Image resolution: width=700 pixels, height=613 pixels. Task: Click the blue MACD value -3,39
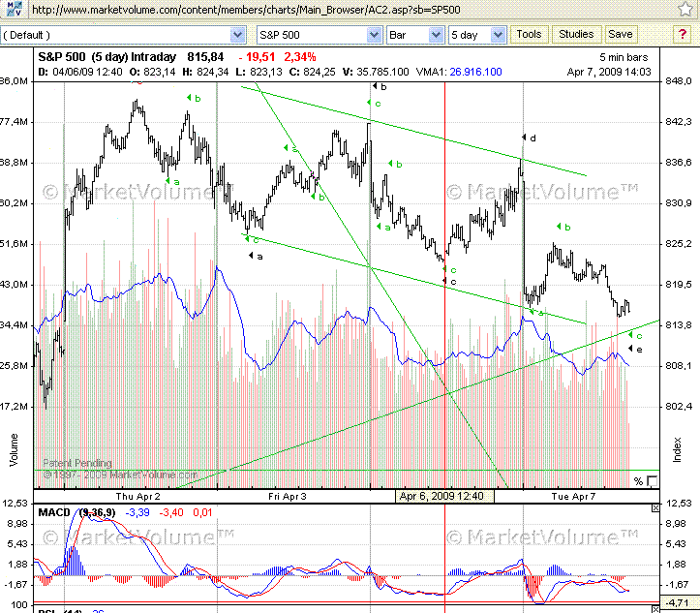click(137, 512)
